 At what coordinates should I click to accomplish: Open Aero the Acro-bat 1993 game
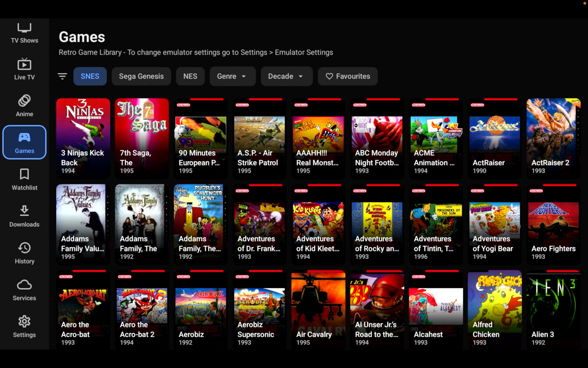coord(83,310)
